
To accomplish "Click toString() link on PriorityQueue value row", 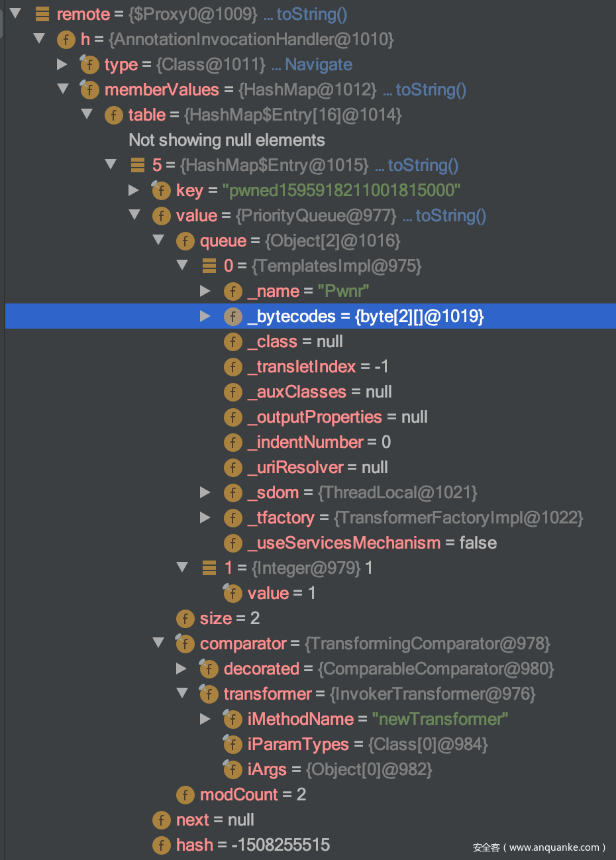I will tap(450, 215).
